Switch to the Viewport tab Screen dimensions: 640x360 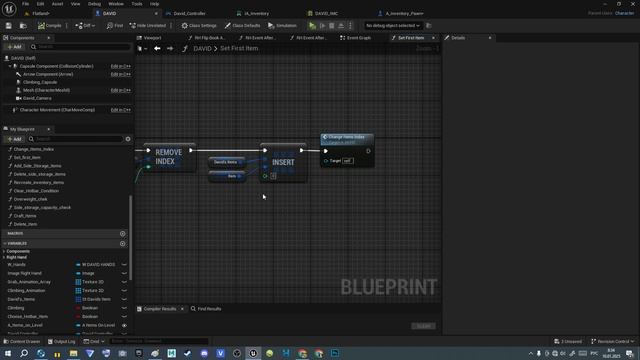coord(149,38)
